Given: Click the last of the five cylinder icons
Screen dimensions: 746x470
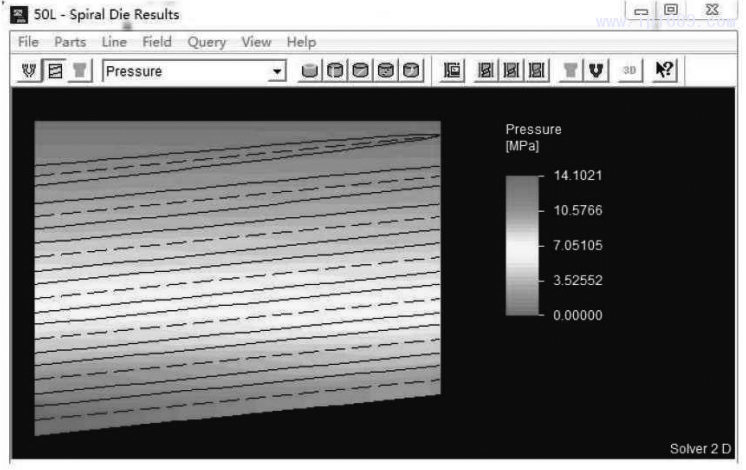Looking at the screenshot, I should click(411, 71).
